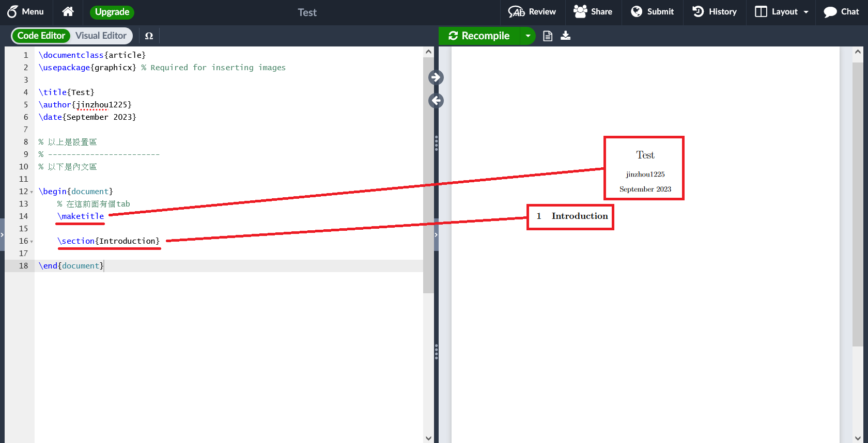This screenshot has width=868, height=443.
Task: Click the green Upgrade button
Action: click(x=112, y=12)
